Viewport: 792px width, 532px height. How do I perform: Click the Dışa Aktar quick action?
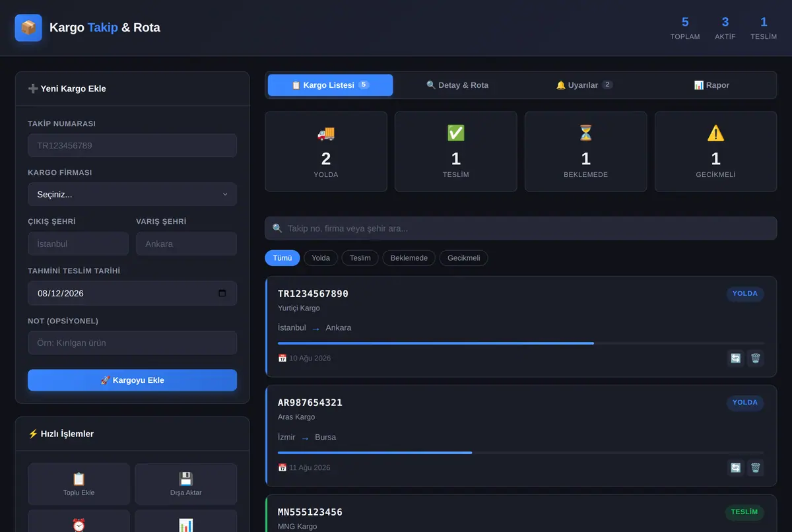pos(185,484)
